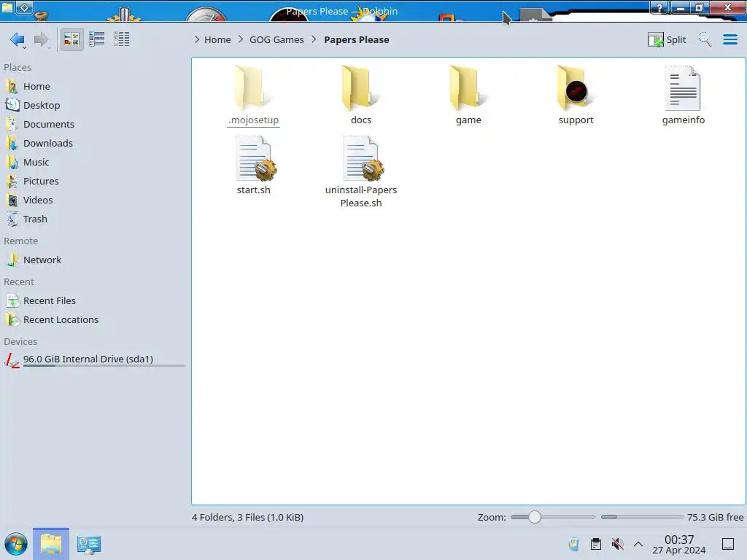
Task: Open the hamburger menu
Action: coord(729,39)
